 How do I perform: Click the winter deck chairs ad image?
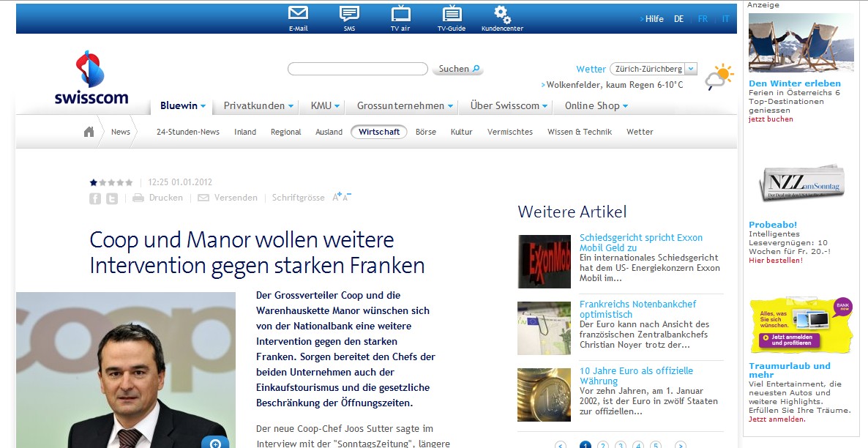tap(801, 42)
